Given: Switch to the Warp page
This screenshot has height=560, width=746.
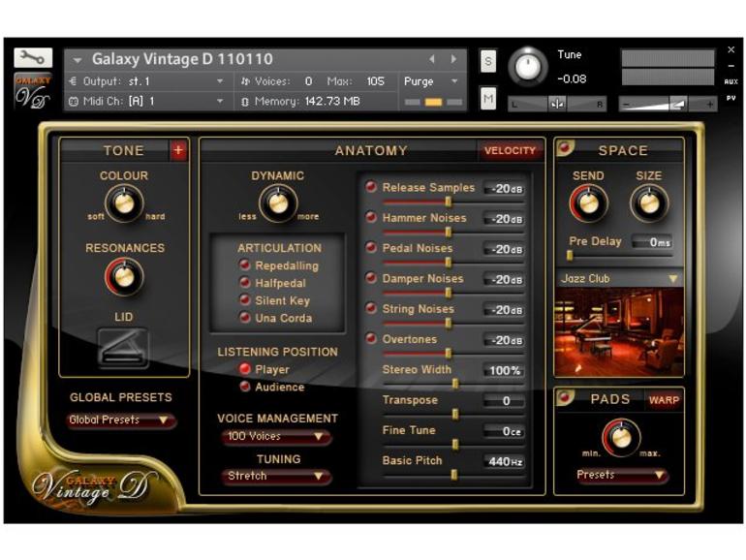Looking at the screenshot, I should click(x=664, y=400).
